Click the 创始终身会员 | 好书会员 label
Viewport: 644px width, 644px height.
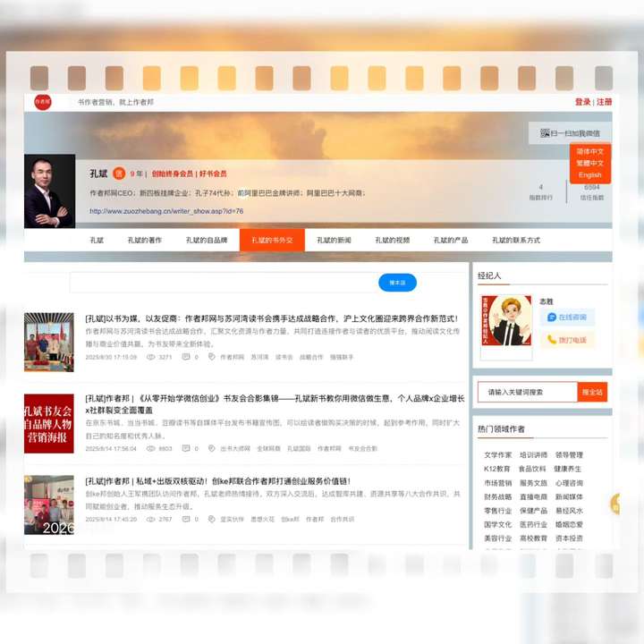(x=189, y=174)
